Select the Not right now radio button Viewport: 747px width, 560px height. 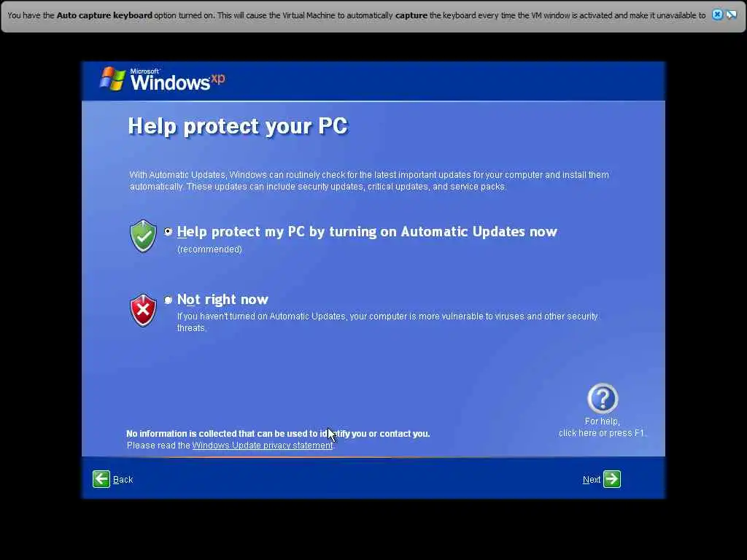(169, 300)
